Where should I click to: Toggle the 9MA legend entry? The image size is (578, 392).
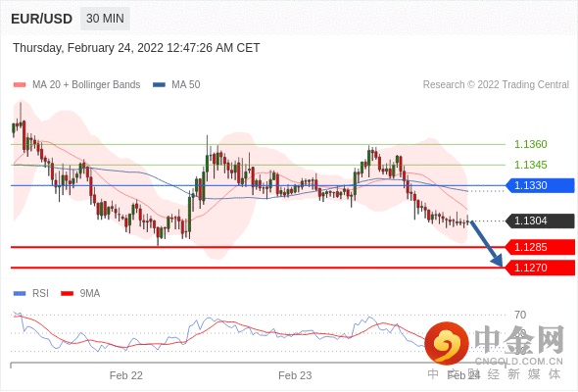80,294
